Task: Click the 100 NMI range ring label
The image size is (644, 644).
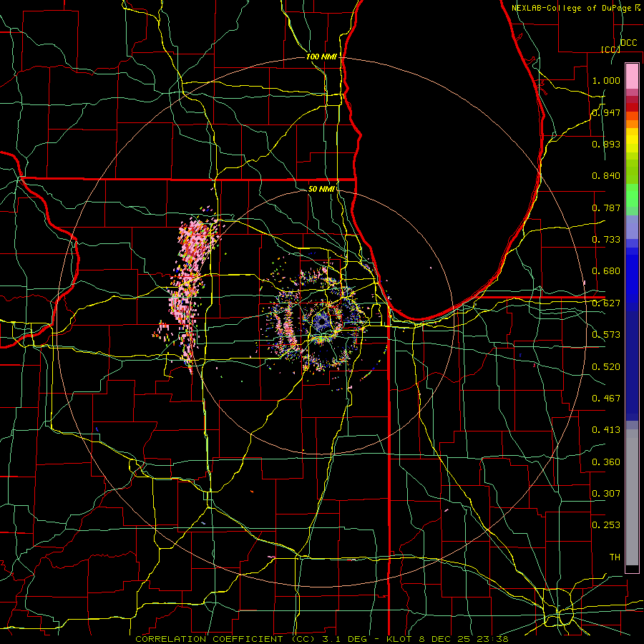Action: tap(321, 57)
